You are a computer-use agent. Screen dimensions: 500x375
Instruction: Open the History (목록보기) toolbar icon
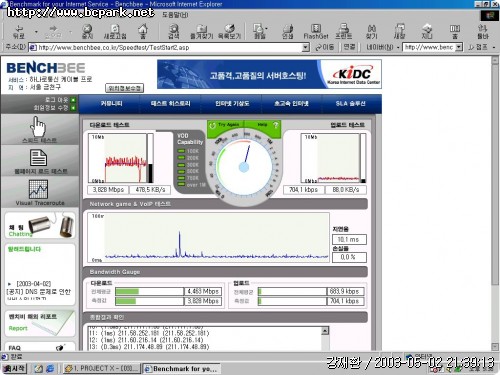click(x=229, y=29)
